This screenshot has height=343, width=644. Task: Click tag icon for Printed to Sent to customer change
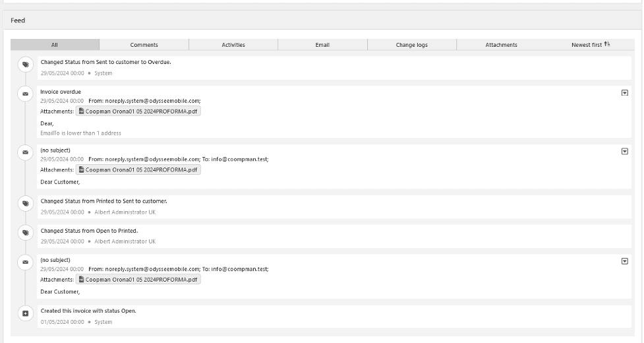[26, 203]
